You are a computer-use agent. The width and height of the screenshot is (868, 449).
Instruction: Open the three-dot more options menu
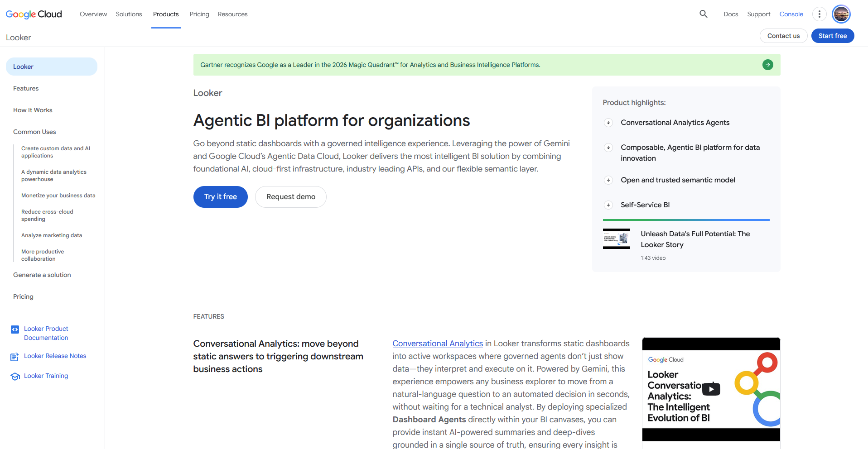(819, 14)
